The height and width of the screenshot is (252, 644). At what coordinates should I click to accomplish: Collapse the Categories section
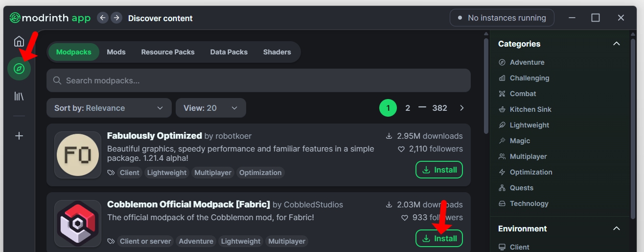(x=617, y=44)
